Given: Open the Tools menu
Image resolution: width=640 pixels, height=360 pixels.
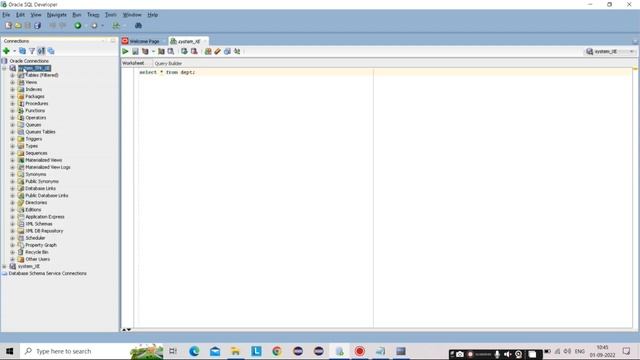Looking at the screenshot, I should (x=111, y=15).
